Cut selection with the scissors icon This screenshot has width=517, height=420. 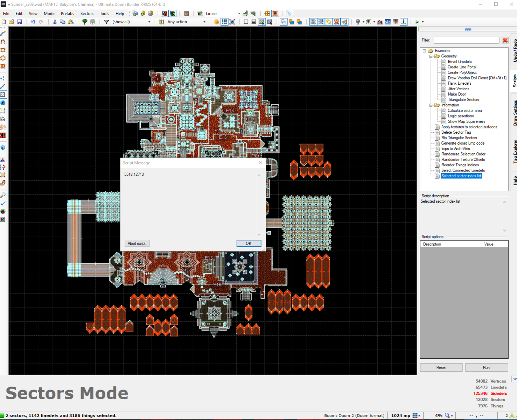[55, 22]
